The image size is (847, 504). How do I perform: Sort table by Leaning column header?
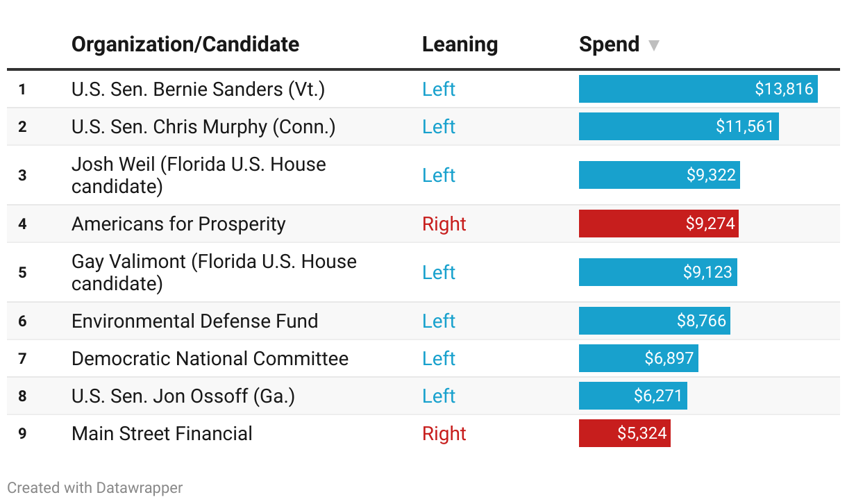click(460, 44)
